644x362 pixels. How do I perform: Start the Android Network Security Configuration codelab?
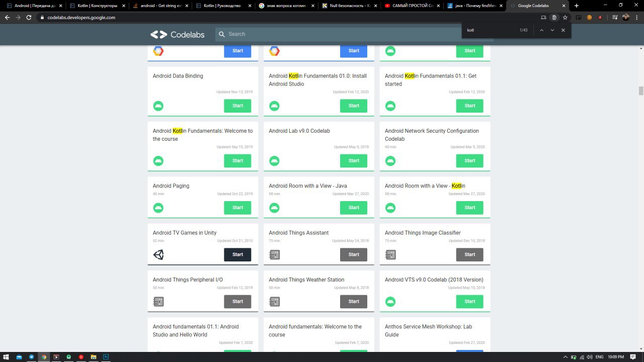coord(470,161)
